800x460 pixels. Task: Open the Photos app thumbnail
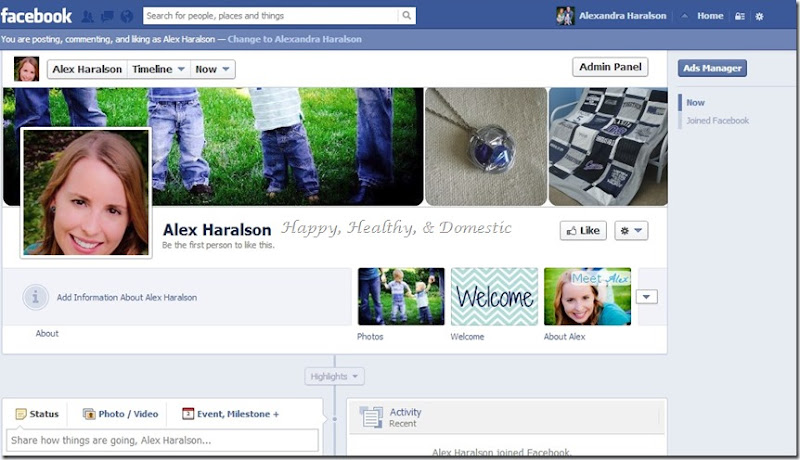pyautogui.click(x=401, y=296)
